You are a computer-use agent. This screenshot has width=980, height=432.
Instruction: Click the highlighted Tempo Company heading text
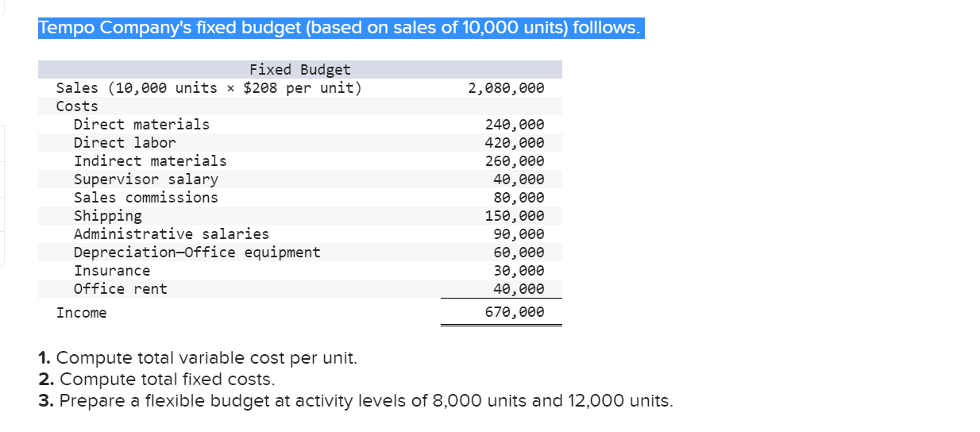[341, 28]
